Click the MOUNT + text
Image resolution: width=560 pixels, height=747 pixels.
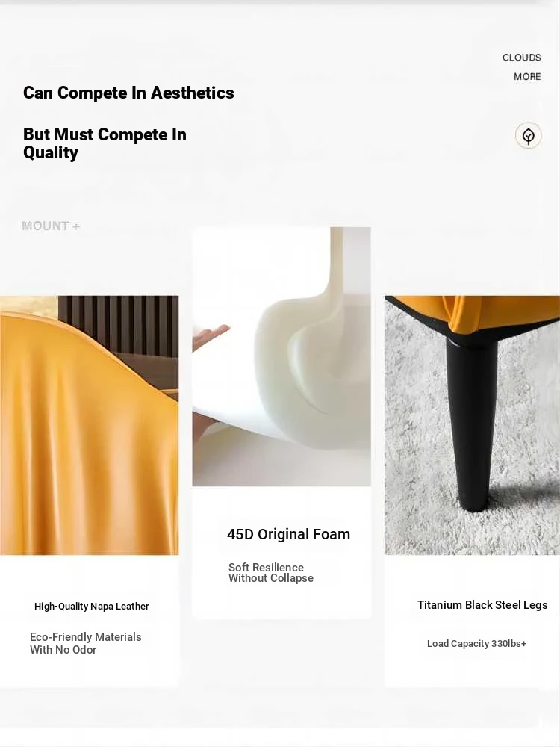pyautogui.click(x=51, y=226)
